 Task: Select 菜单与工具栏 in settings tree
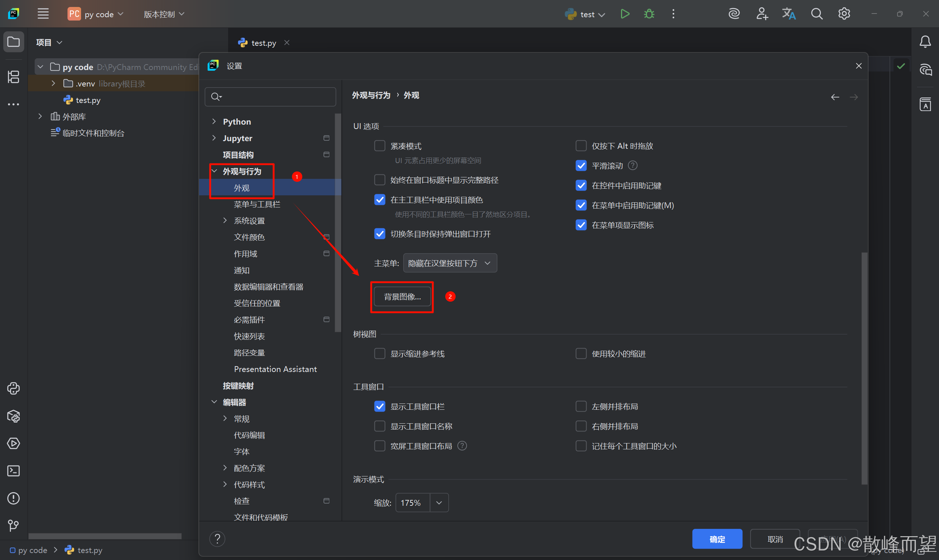click(257, 204)
